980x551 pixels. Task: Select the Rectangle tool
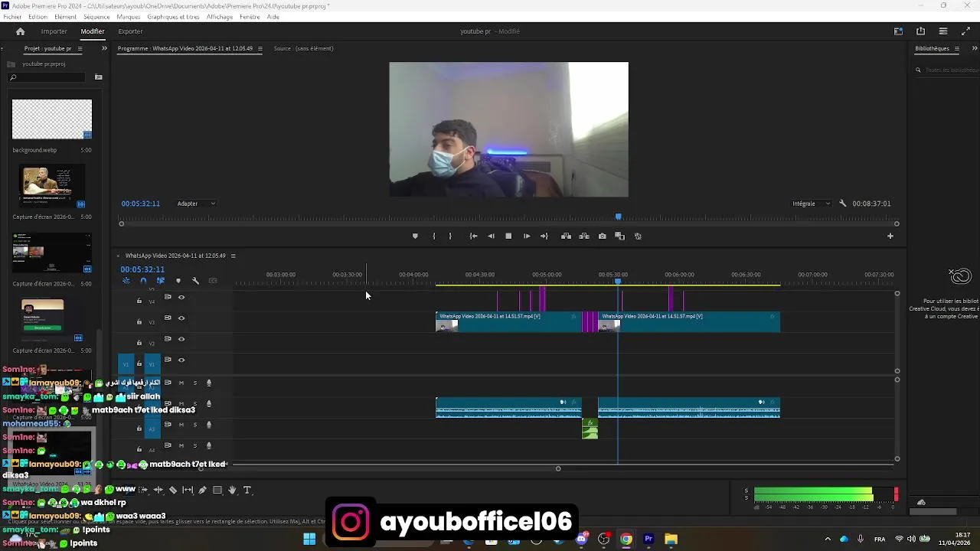point(217,490)
